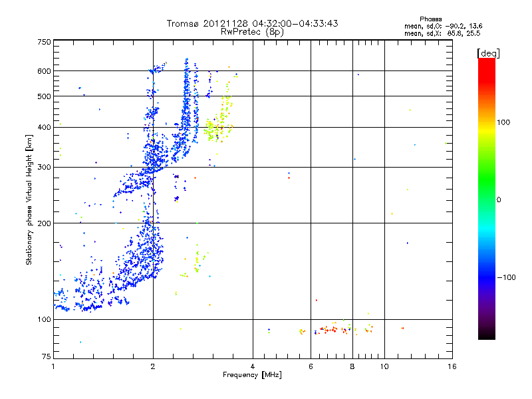Viewport: 532px width, 399px height.
Task: Click the colorbar tick label '0'
Action: point(499,200)
